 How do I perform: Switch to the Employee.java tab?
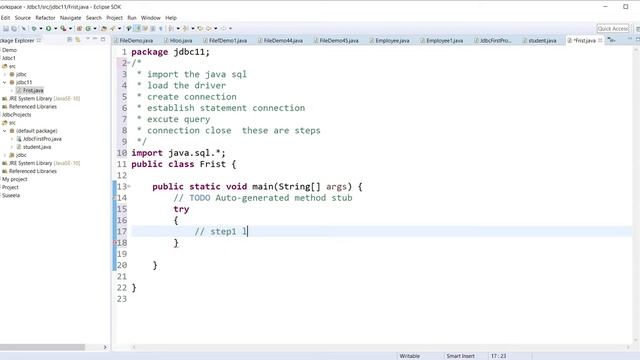(x=389, y=40)
